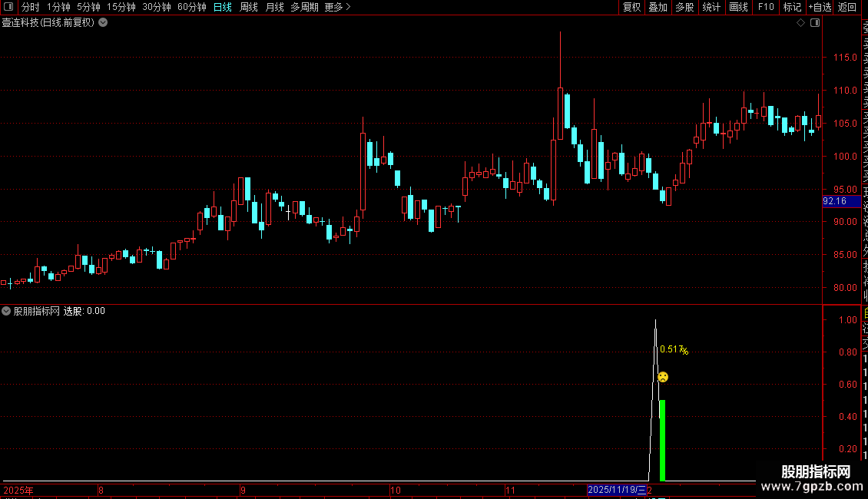Open the 画线 drawing tools

[x=738, y=7]
